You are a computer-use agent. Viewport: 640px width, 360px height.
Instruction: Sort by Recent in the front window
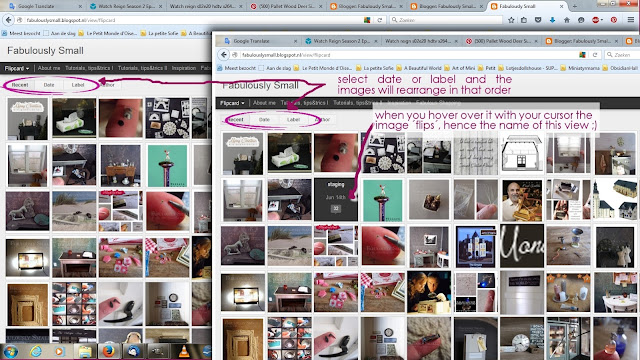(x=235, y=120)
